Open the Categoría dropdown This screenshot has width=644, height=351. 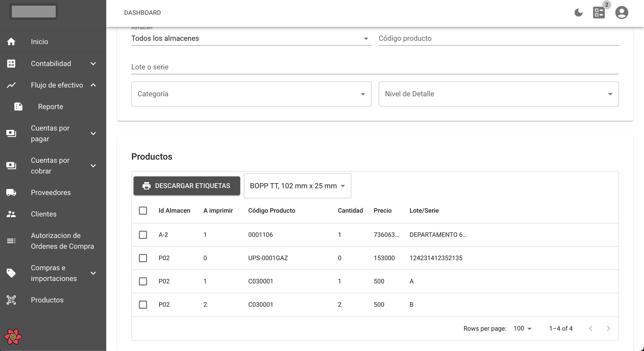click(251, 94)
